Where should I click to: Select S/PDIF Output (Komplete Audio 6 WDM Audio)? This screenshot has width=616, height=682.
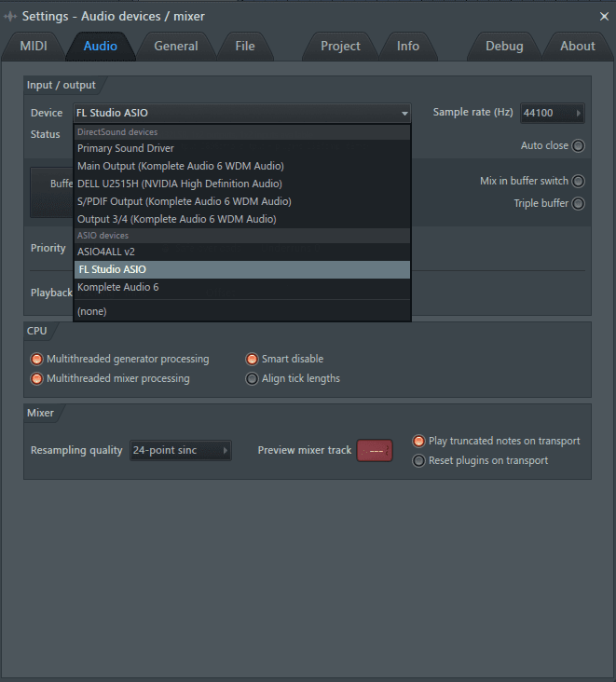point(242,202)
